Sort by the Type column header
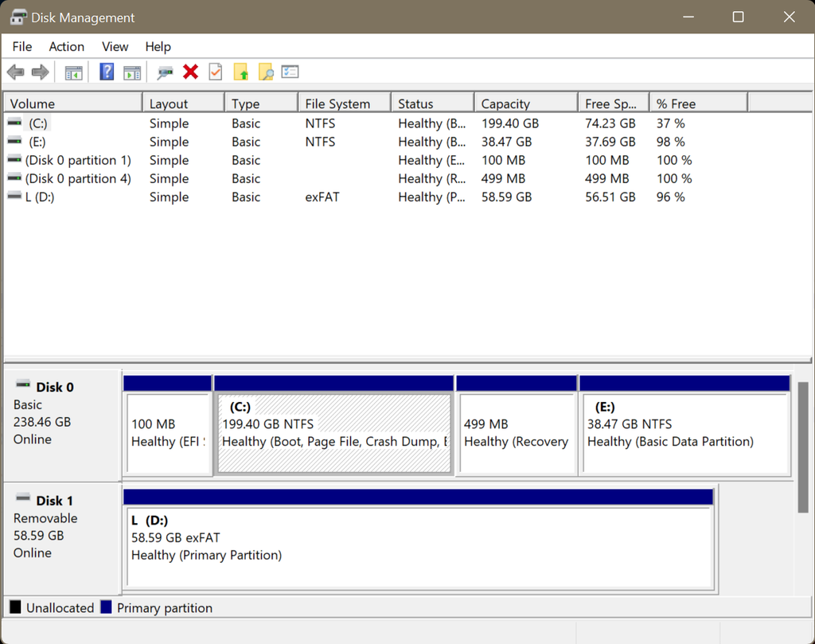This screenshot has height=644, width=815. (261, 103)
